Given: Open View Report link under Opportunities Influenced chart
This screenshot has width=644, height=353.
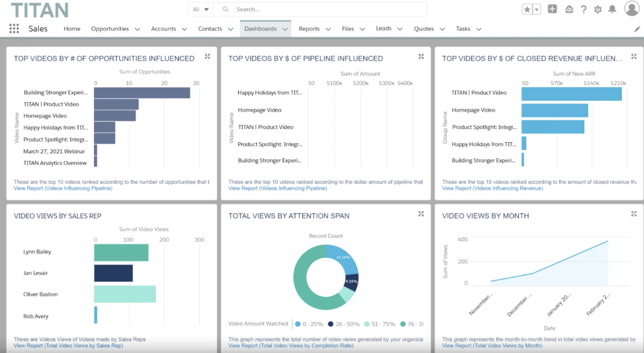Looking at the screenshot, I should [63, 188].
